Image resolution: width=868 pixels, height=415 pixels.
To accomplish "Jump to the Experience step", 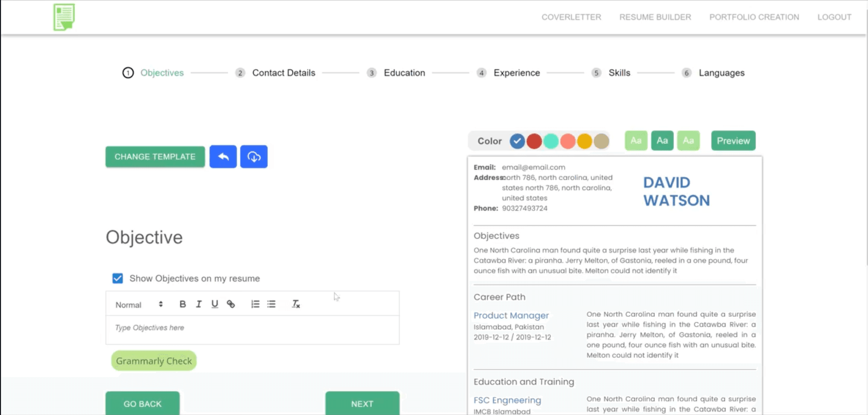I will (x=508, y=73).
